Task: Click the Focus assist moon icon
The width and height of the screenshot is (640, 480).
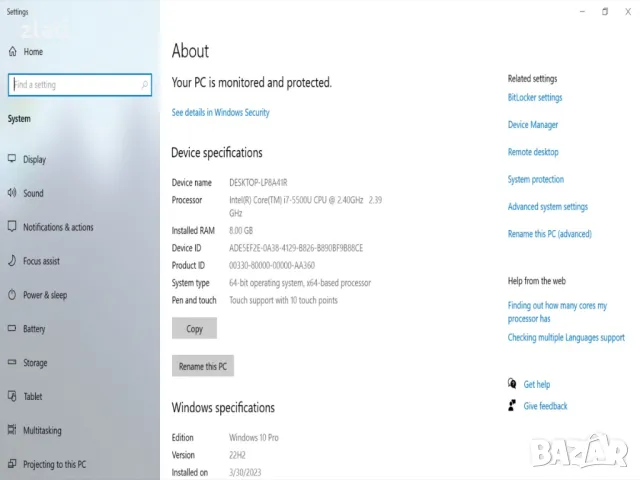Action: click(12, 260)
